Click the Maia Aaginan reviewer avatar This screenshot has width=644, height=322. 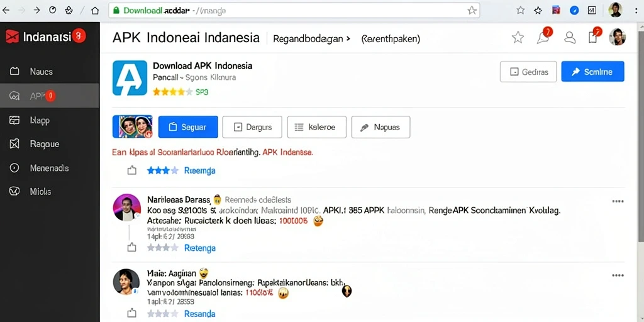point(126,282)
